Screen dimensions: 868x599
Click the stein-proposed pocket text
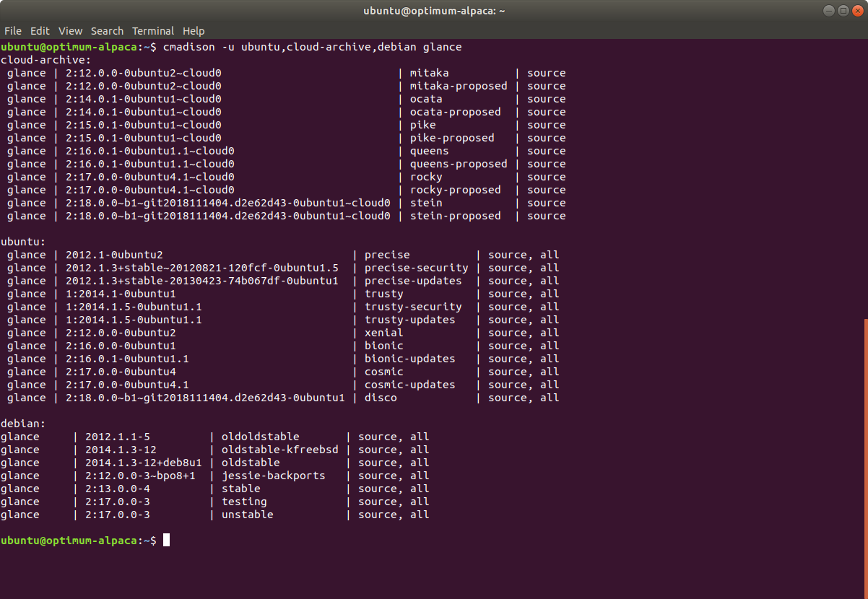pyautogui.click(x=455, y=215)
